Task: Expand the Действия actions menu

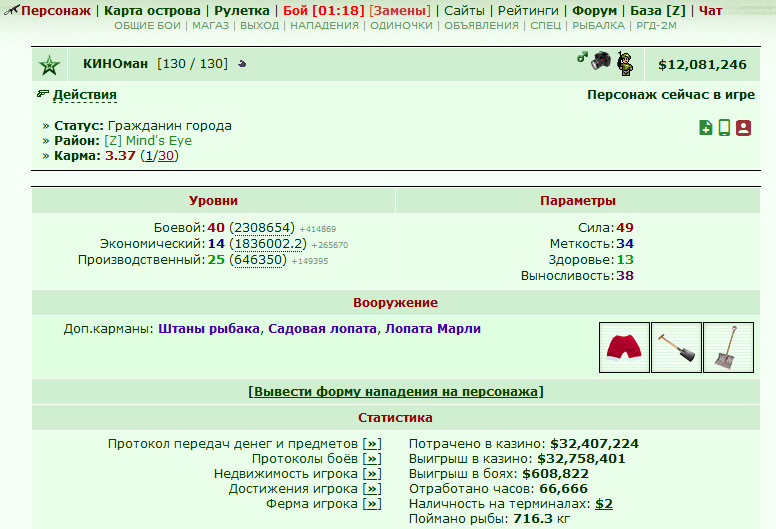Action: (85, 95)
